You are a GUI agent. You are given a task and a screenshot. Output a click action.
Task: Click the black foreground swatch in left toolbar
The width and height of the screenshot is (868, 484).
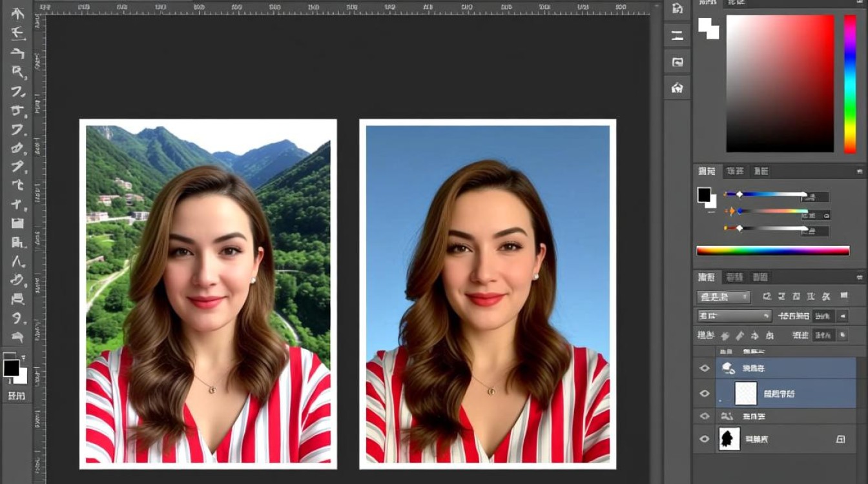(12, 368)
